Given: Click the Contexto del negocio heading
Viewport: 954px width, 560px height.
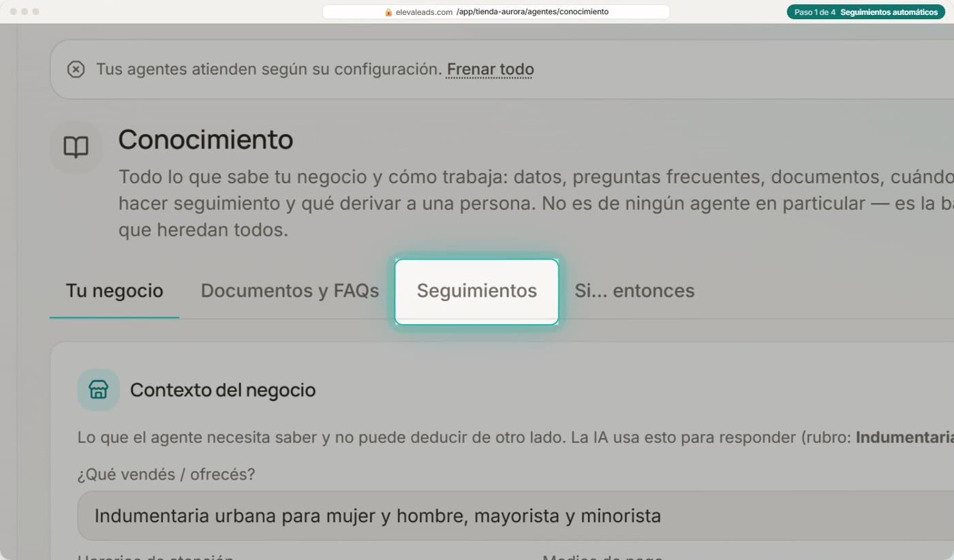Looking at the screenshot, I should [223, 390].
